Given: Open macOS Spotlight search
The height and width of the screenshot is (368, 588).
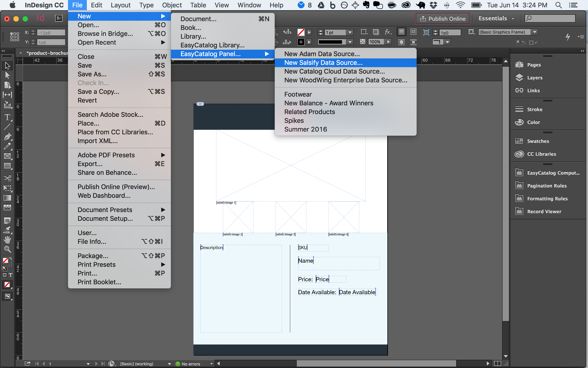Looking at the screenshot, I should click(559, 5).
